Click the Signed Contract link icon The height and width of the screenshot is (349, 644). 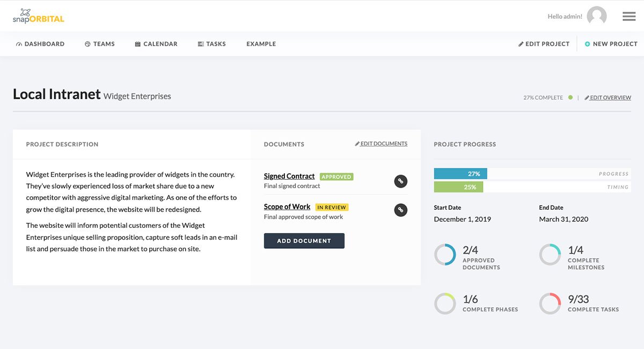400,181
